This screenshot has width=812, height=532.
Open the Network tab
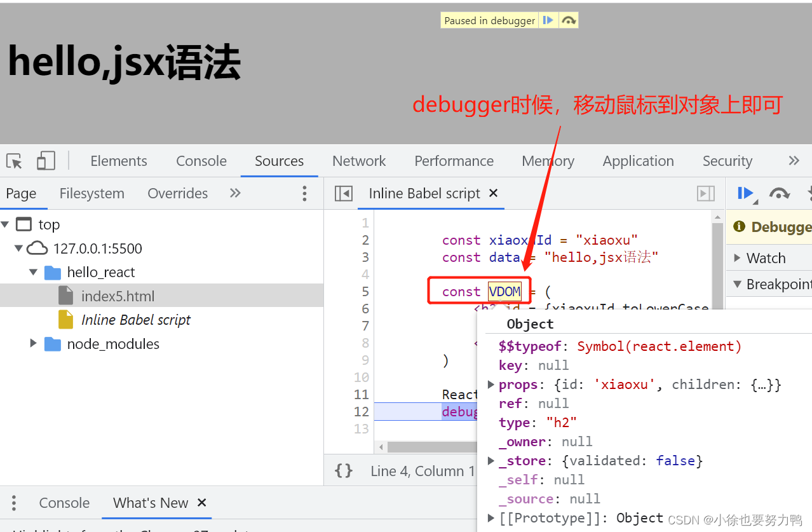pos(359,161)
